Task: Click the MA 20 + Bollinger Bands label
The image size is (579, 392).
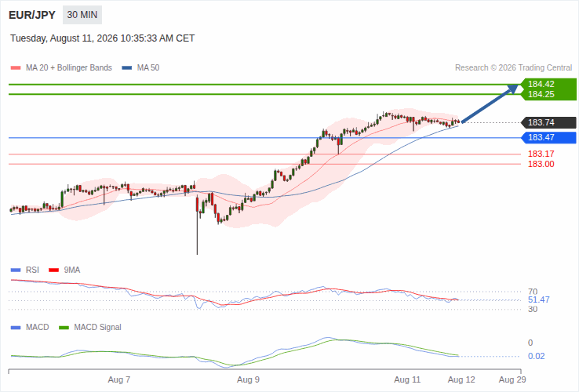Action: point(69,68)
